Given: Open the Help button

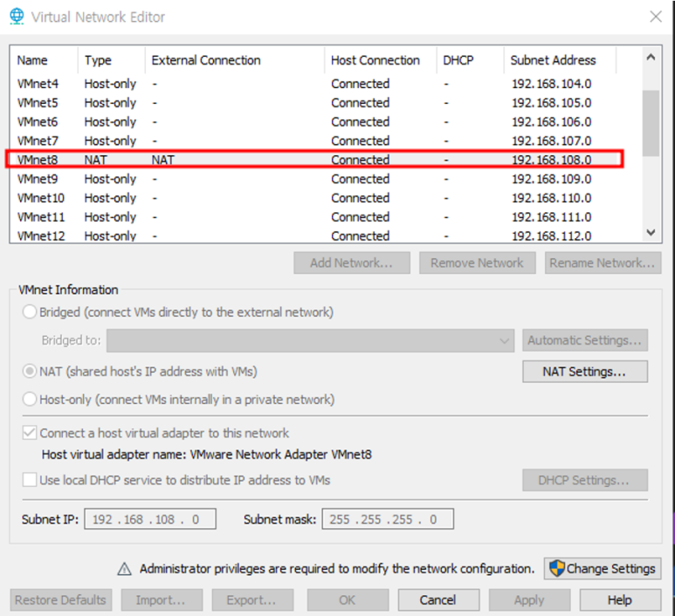Looking at the screenshot, I should (x=619, y=600).
